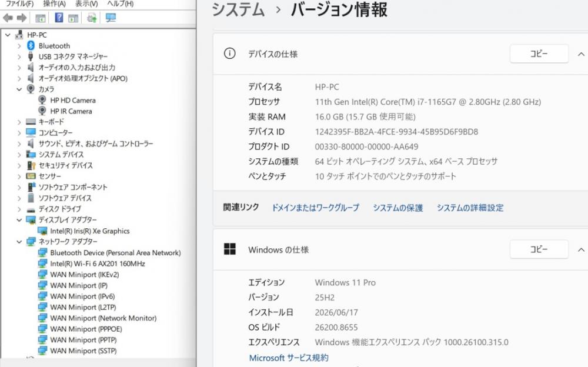Image resolution: width=588 pixels, height=367 pixels.
Task: Collapse the ディスプレイ アダプター node
Action: [19, 220]
